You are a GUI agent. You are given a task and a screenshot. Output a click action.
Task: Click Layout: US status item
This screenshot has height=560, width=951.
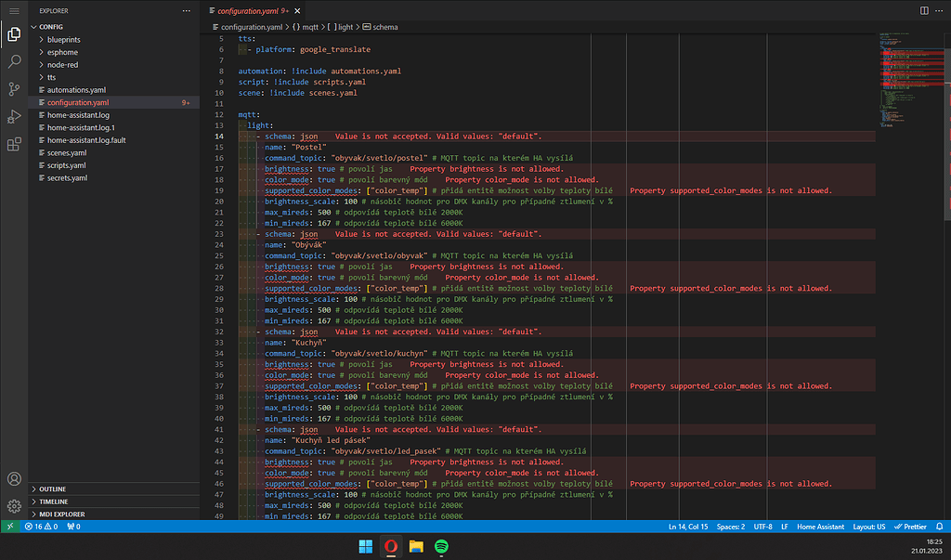coord(868,527)
